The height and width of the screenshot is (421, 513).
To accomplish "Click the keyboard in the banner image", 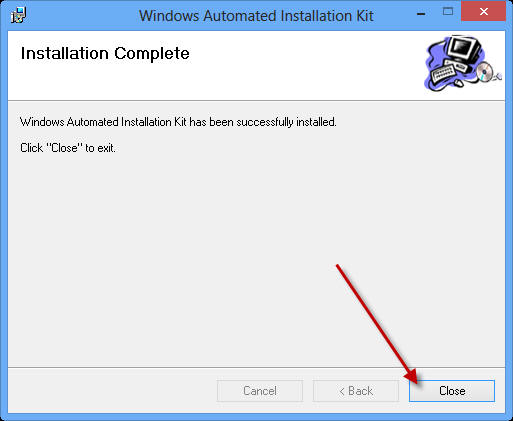I will point(443,75).
